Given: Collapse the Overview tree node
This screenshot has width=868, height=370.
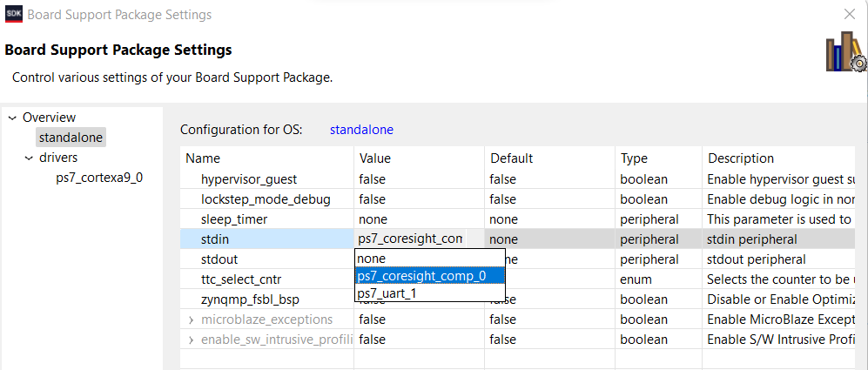Looking at the screenshot, I should pyautogui.click(x=12, y=118).
